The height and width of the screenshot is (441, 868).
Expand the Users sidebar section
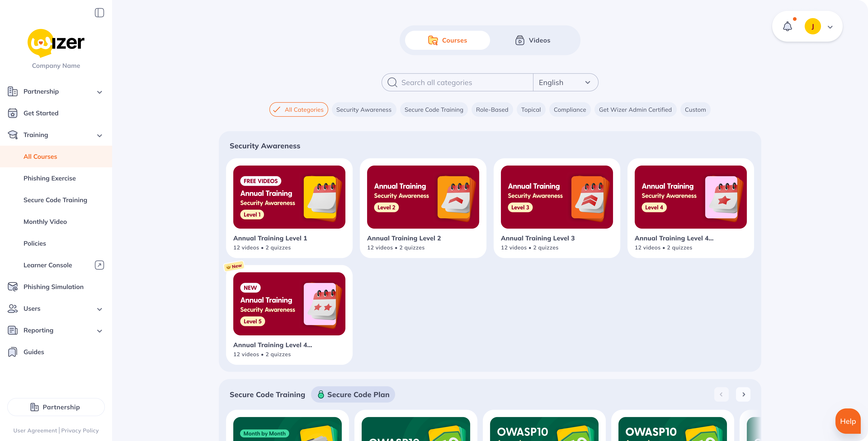99,309
